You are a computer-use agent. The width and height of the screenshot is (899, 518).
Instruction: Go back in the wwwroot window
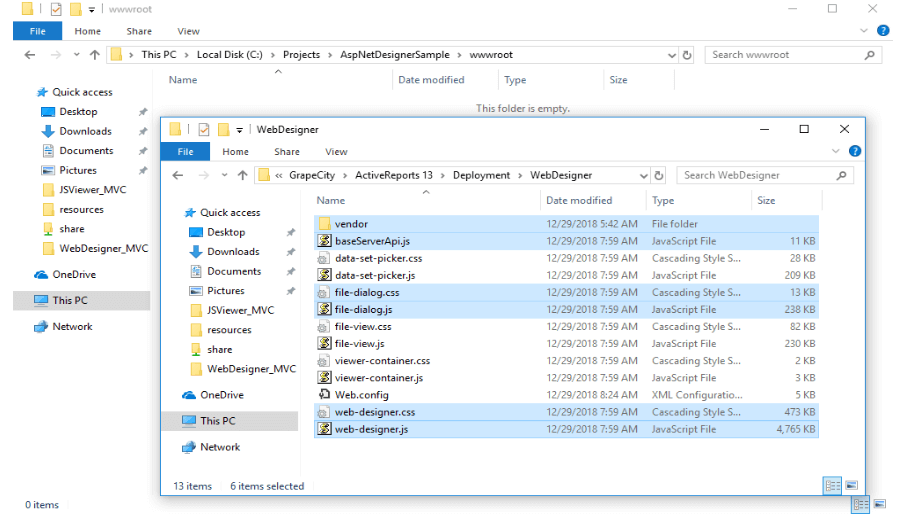tap(30, 55)
